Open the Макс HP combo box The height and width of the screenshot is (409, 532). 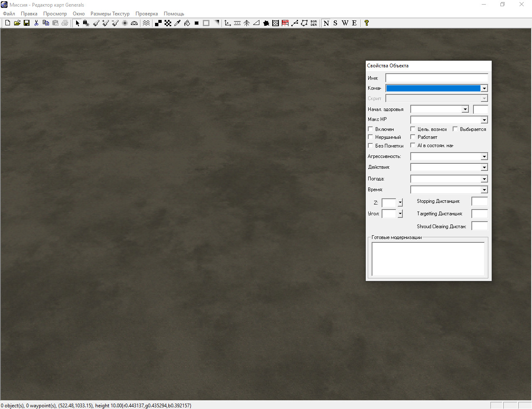pos(484,120)
